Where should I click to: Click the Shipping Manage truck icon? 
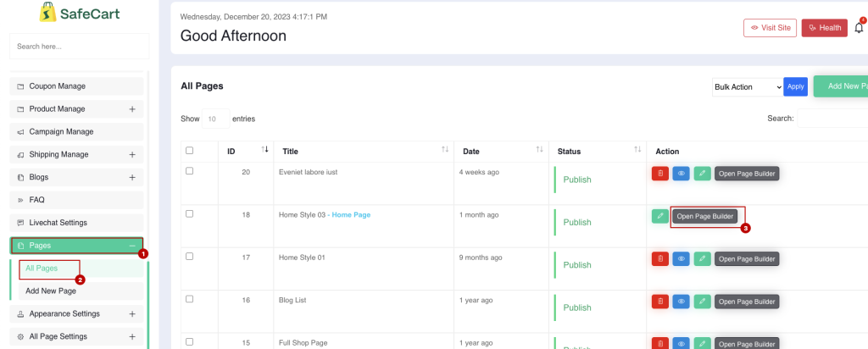(x=20, y=155)
